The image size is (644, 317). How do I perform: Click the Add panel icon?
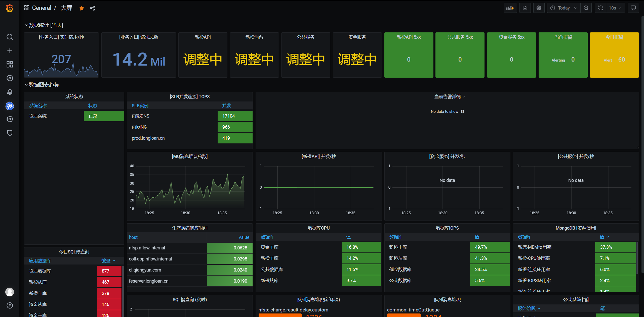(510, 8)
